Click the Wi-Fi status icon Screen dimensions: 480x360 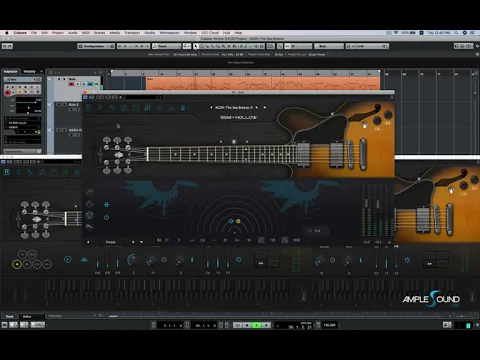[x=396, y=33]
